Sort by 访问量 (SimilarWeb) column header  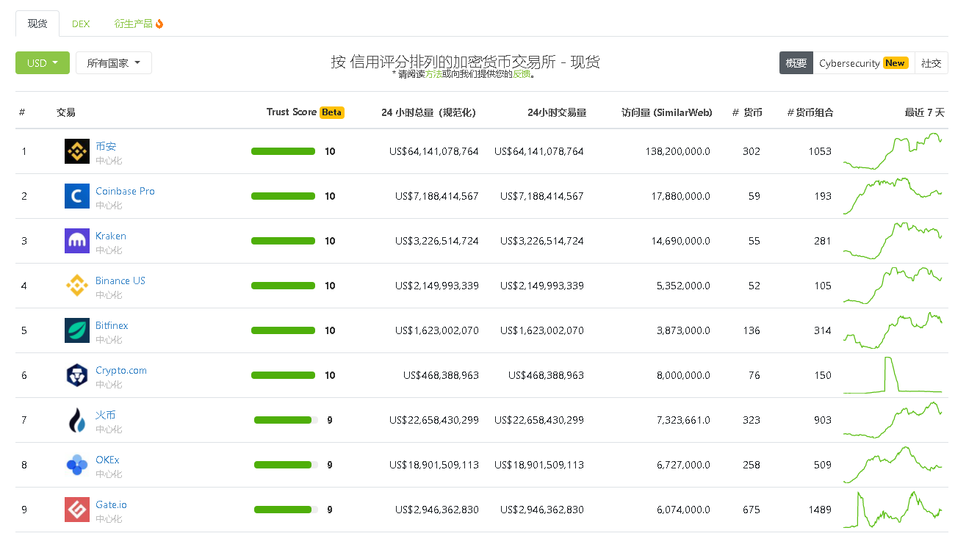pyautogui.click(x=666, y=112)
